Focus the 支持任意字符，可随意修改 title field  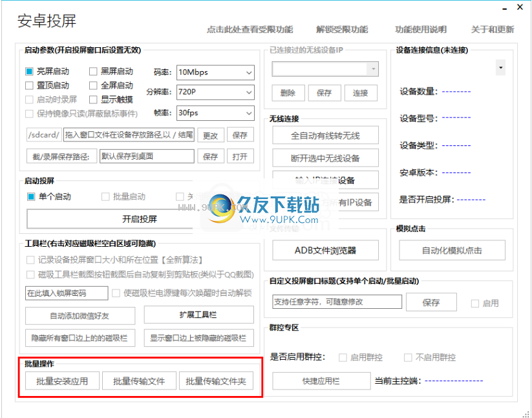point(337,302)
